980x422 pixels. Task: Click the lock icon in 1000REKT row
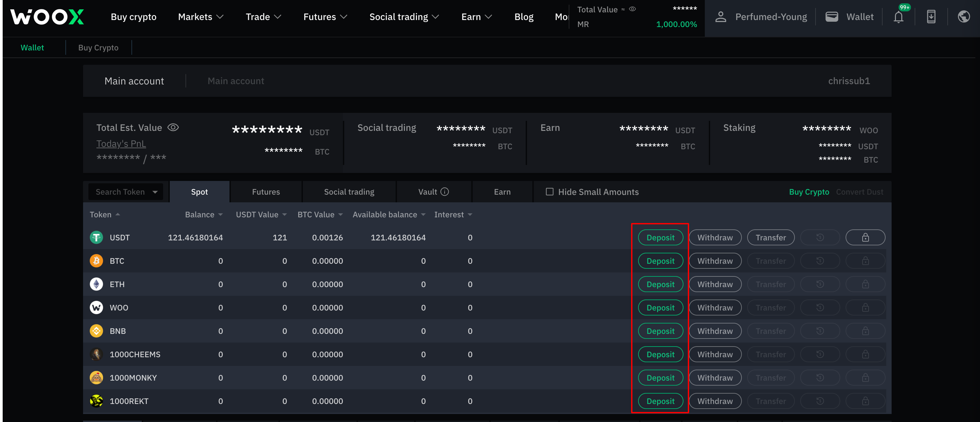(x=865, y=401)
